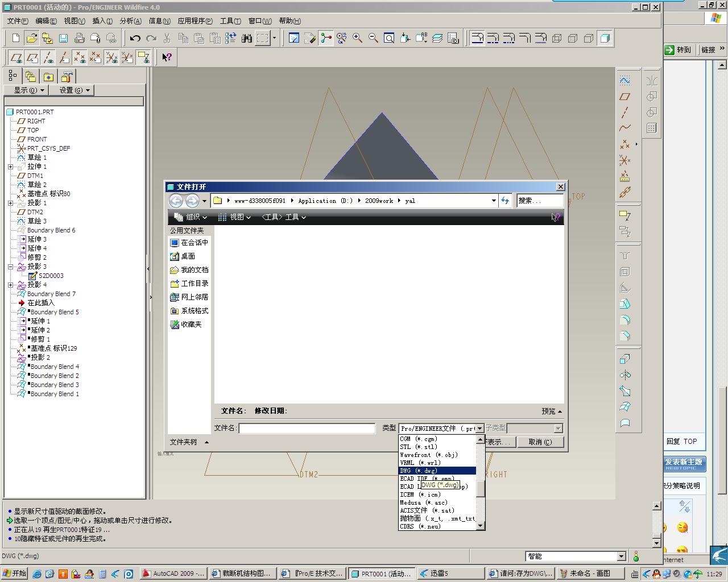Select the Datum Coordinate System tool
Image resolution: width=728 pixels, height=582 pixels.
point(625,160)
